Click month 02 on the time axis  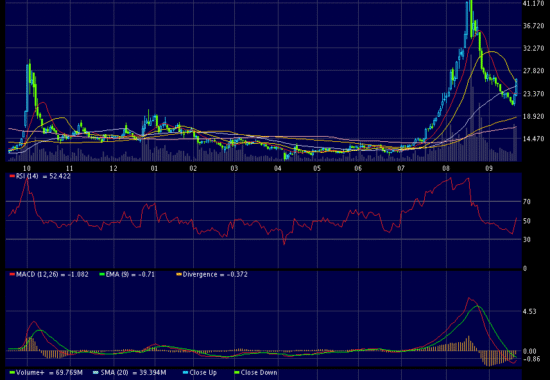pos(193,168)
